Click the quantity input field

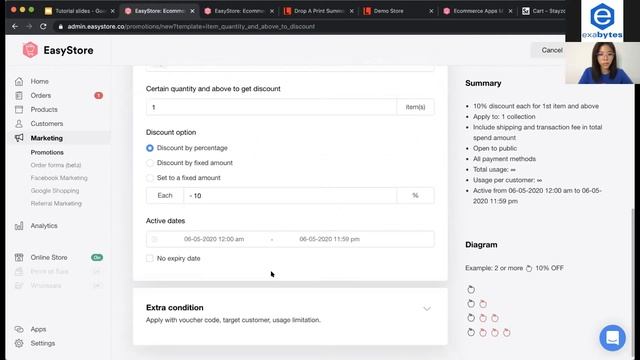271,107
